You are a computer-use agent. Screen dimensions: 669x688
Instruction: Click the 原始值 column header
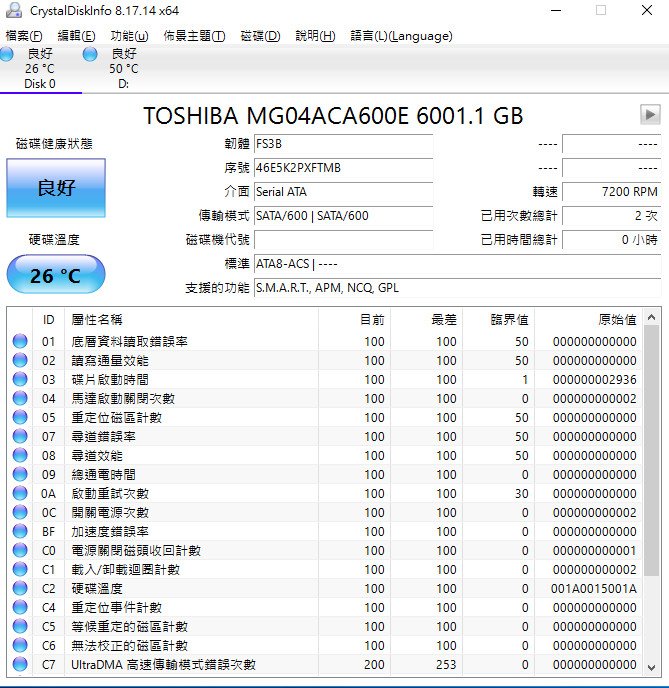click(588, 319)
